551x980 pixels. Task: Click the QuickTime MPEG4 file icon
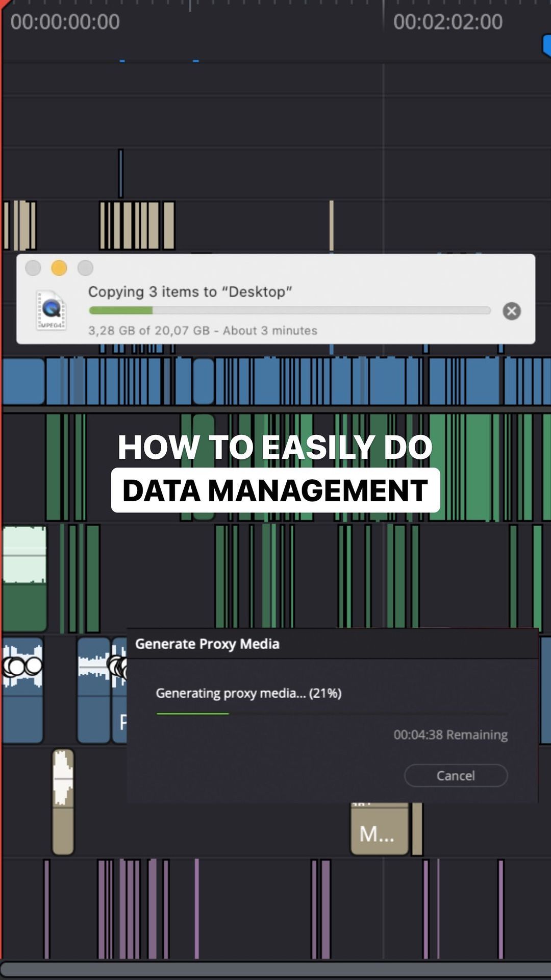[51, 310]
